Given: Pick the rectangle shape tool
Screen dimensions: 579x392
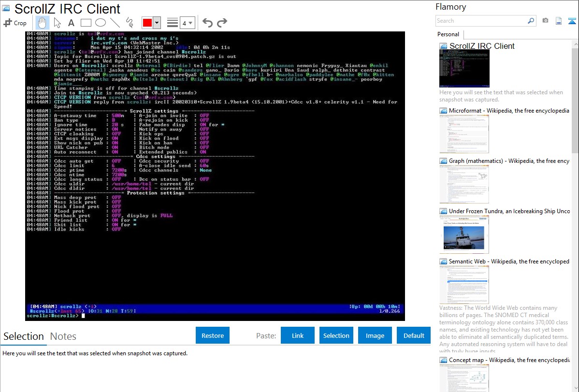Looking at the screenshot, I should click(86, 23).
